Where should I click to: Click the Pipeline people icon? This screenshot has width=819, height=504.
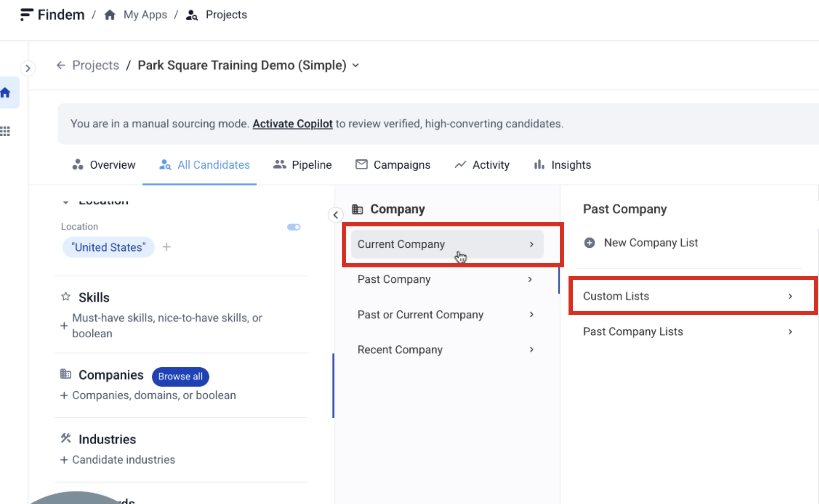point(280,164)
